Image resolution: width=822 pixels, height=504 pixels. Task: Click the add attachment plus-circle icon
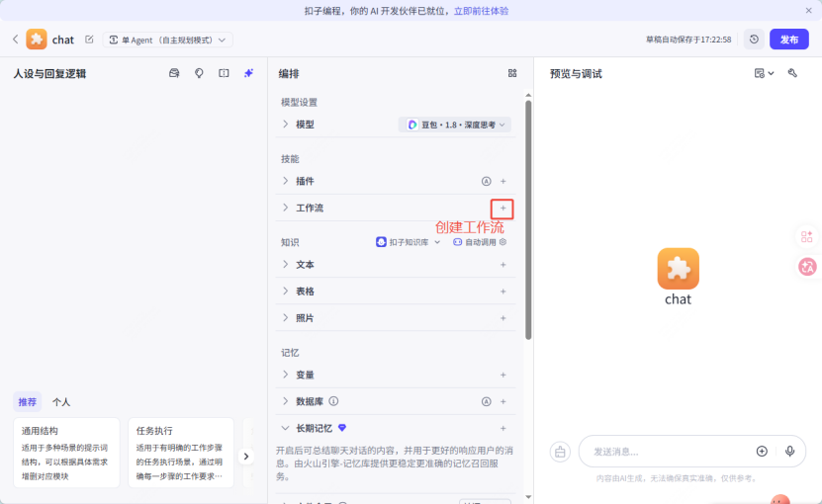[x=762, y=451]
